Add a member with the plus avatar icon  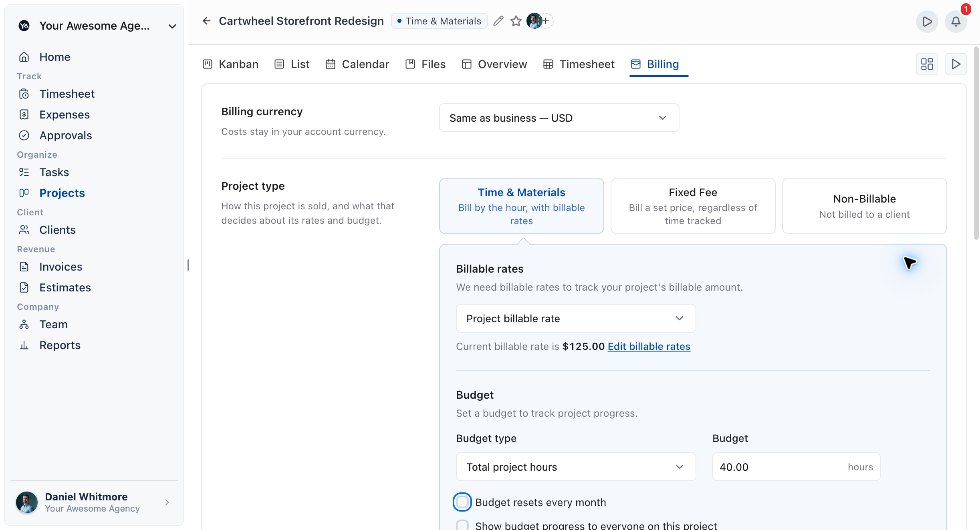pos(546,21)
